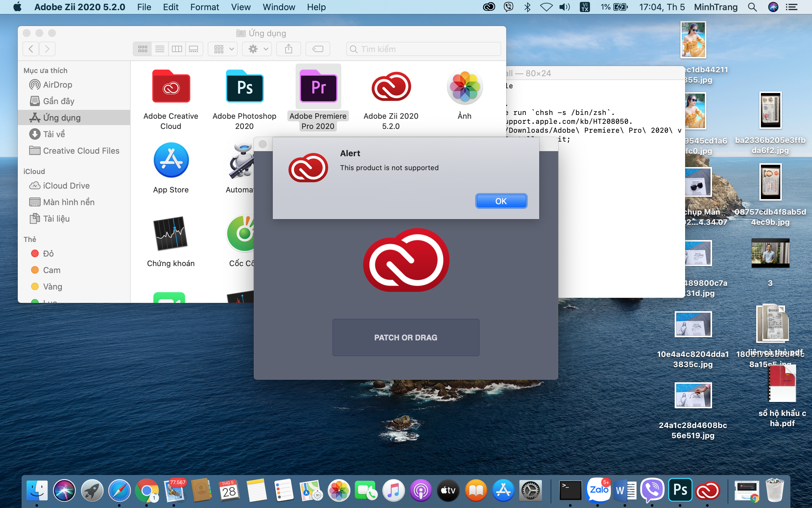Select desktop file 24a1c28d4608bc56e519.jpg

pos(693,395)
